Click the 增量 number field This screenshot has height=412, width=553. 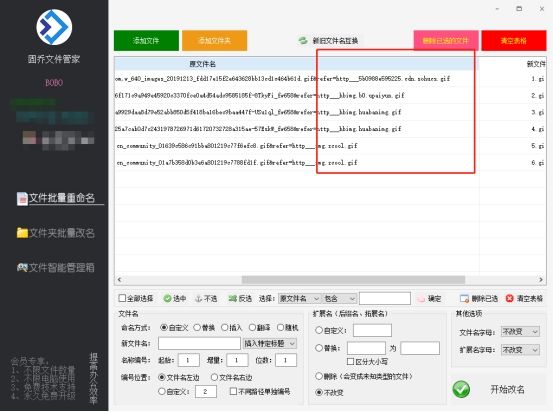(x=237, y=360)
